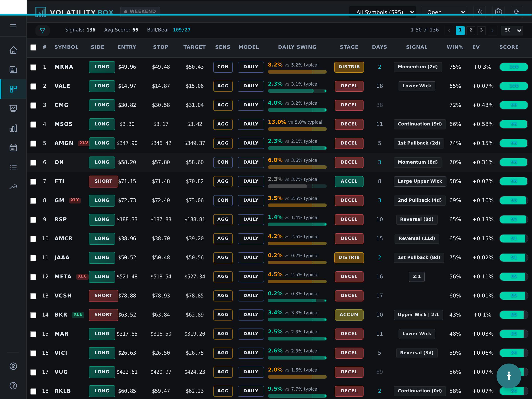Click the VICI symbol name
Image resolution: width=532 pixels, height=399 pixels.
click(61, 353)
